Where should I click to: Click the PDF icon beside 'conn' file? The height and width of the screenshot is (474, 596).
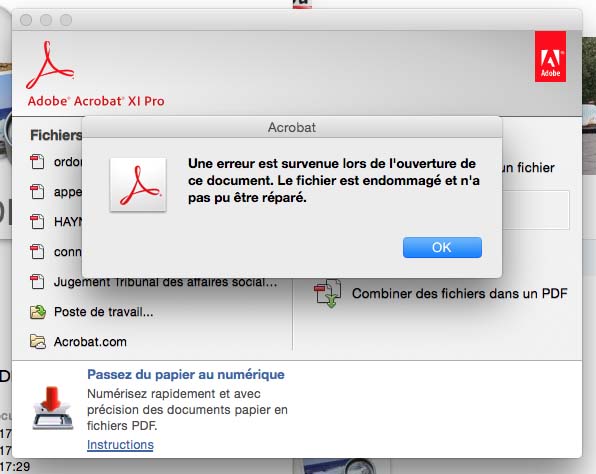coord(37,252)
